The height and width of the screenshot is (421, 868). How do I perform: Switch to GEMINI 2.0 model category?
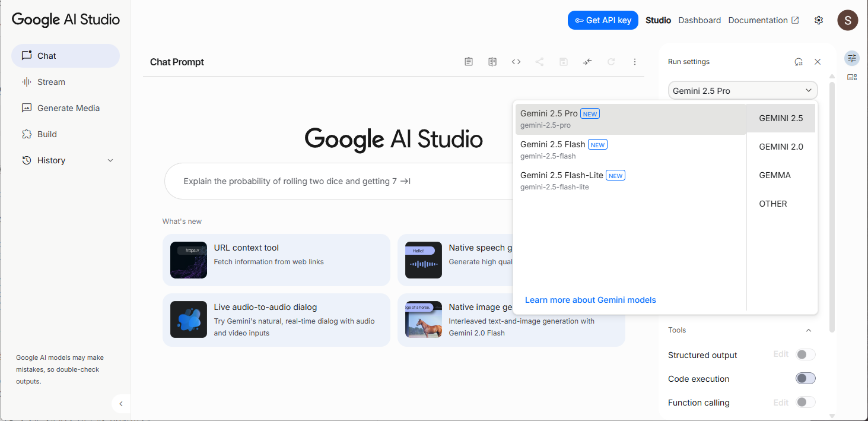click(781, 147)
